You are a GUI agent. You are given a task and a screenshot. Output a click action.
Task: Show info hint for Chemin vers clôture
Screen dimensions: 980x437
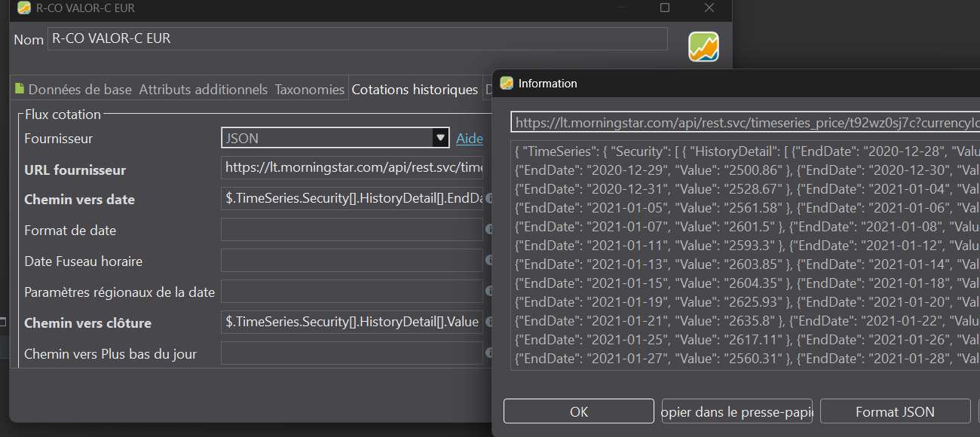[x=488, y=322]
